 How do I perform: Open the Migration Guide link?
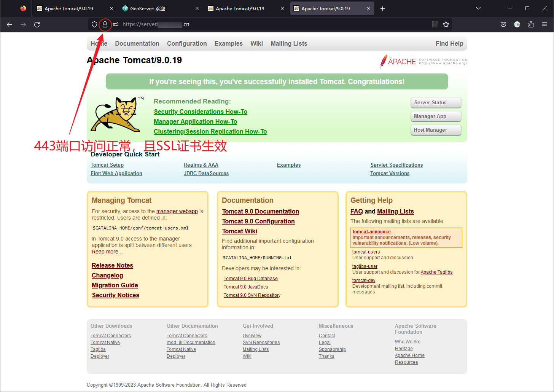click(x=115, y=285)
